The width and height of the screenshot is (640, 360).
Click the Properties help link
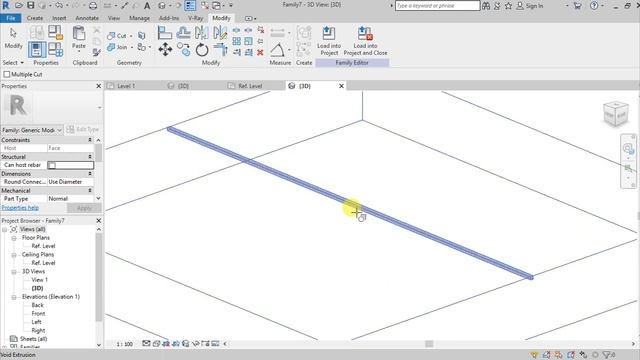pyautogui.click(x=20, y=208)
